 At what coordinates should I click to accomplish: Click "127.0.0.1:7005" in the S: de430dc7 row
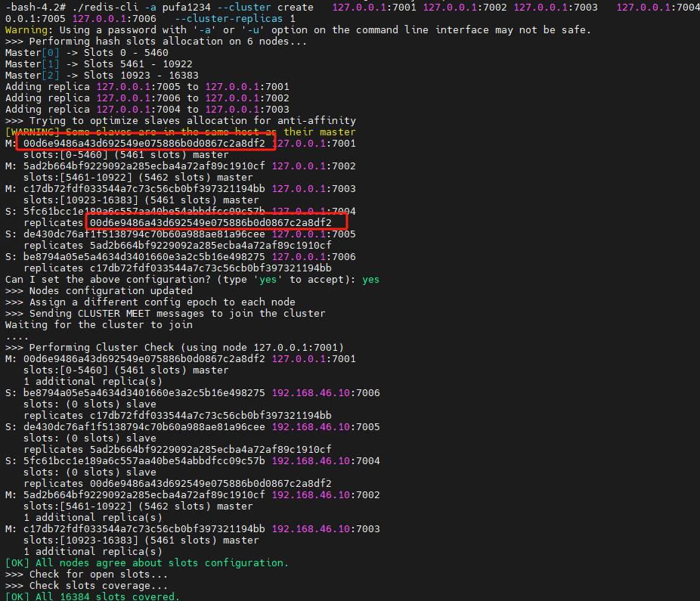click(x=314, y=234)
